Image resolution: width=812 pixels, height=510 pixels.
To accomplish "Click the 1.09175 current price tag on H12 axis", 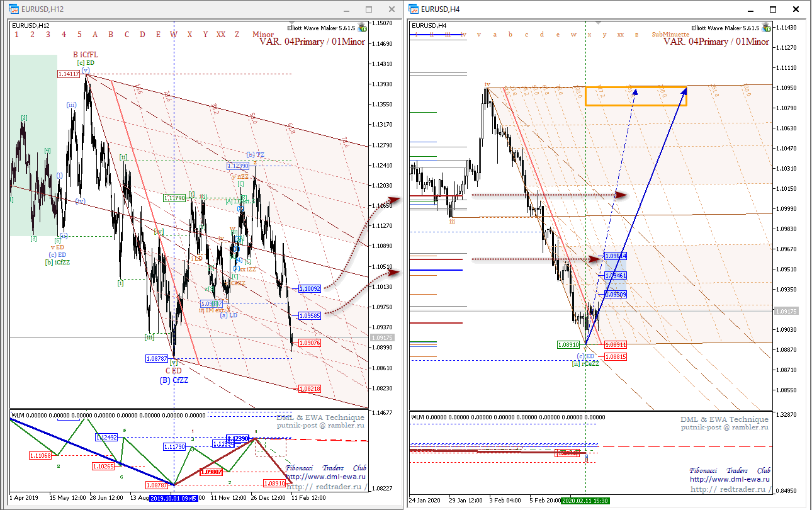I will 381,337.
